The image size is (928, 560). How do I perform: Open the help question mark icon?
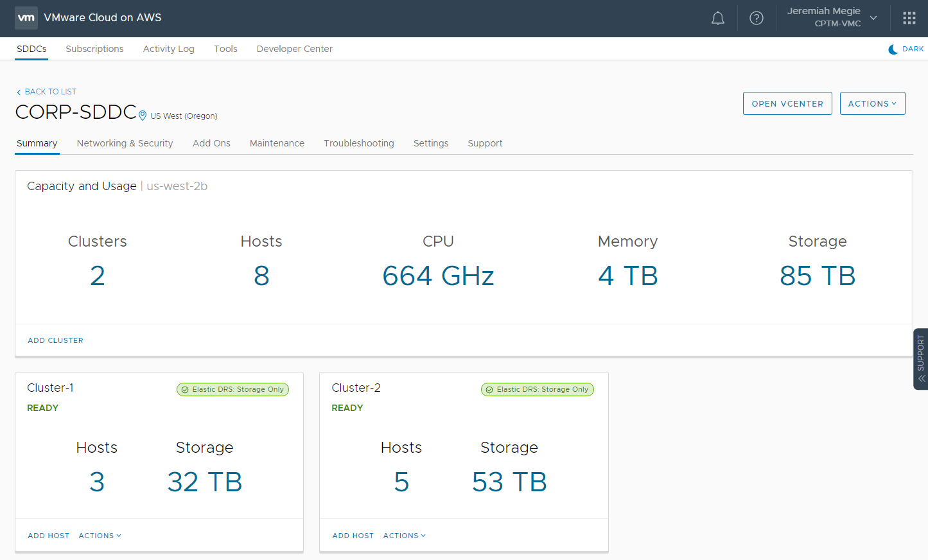(757, 19)
